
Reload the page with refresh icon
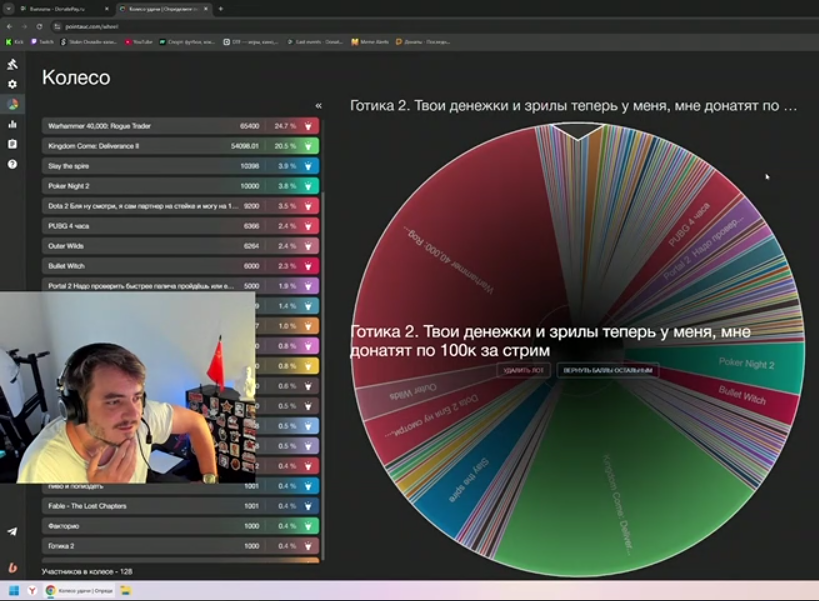tap(39, 26)
